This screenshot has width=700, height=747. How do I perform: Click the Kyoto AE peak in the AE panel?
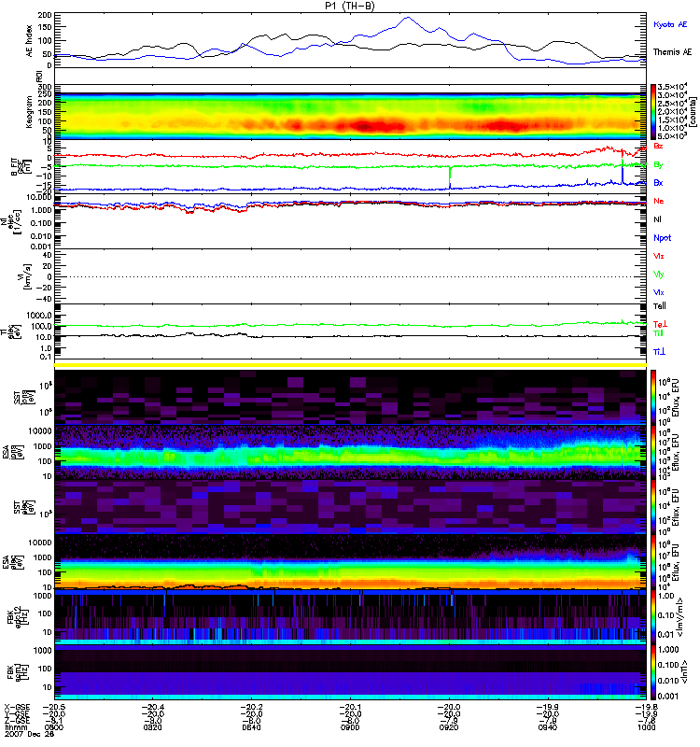(408, 18)
